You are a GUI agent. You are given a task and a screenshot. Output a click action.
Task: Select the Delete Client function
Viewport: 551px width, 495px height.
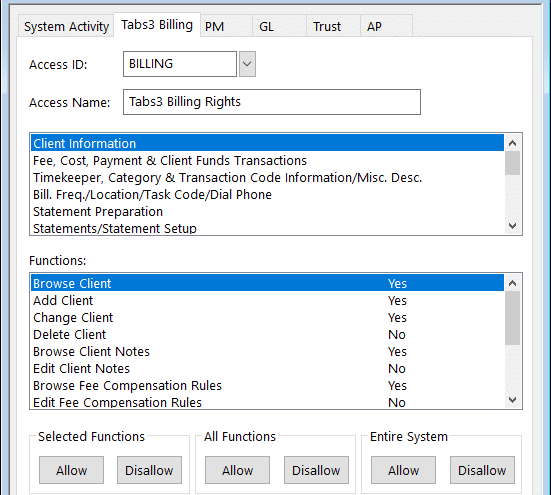coord(267,334)
